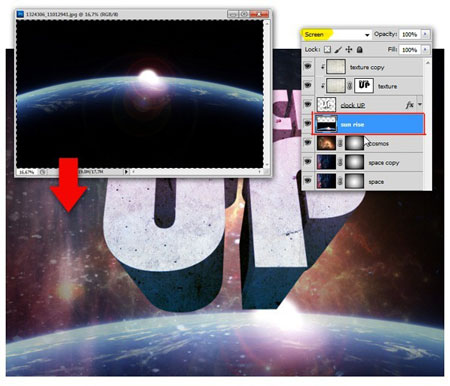The width and height of the screenshot is (450, 386).
Task: Click the status bar icon next to zoom
Action: click(42, 172)
